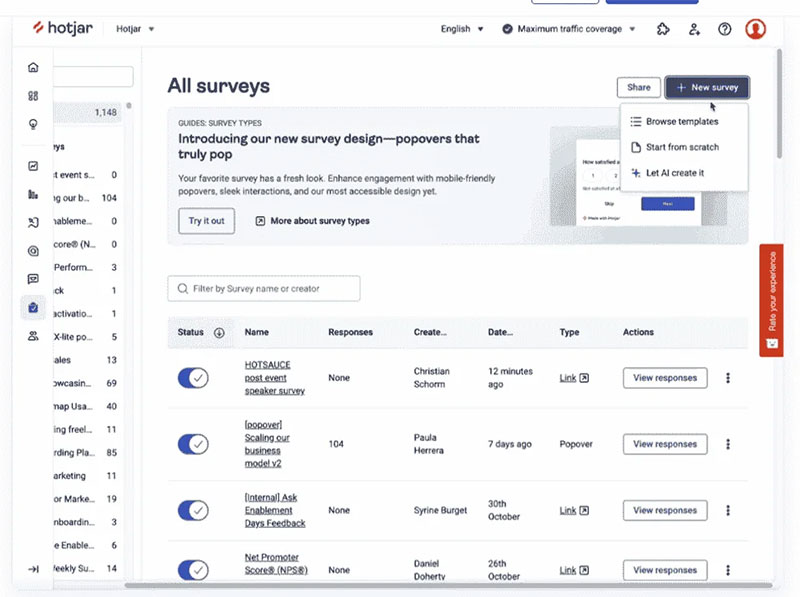Select sidebar folder with count 1,148
800x597 pixels.
pos(88,112)
